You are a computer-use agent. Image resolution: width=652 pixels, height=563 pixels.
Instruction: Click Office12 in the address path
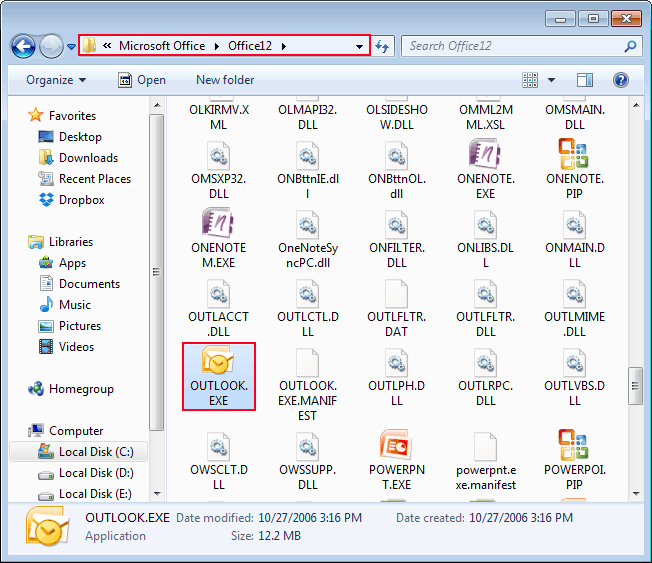250,46
